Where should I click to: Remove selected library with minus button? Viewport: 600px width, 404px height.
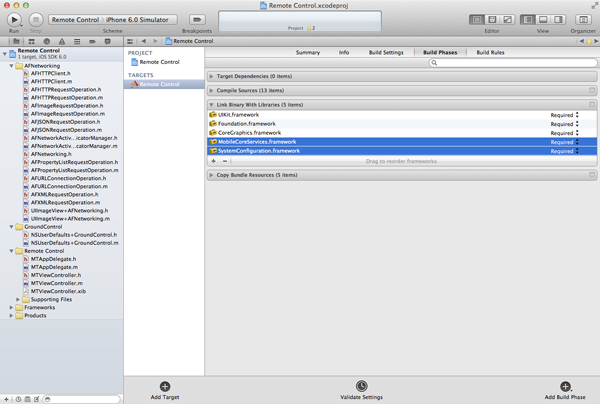pos(225,161)
